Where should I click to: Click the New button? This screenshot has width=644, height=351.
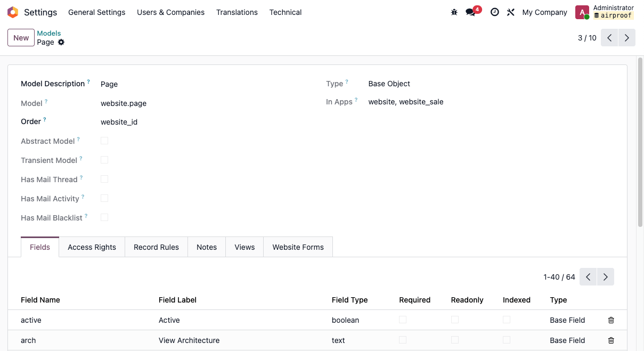point(21,37)
